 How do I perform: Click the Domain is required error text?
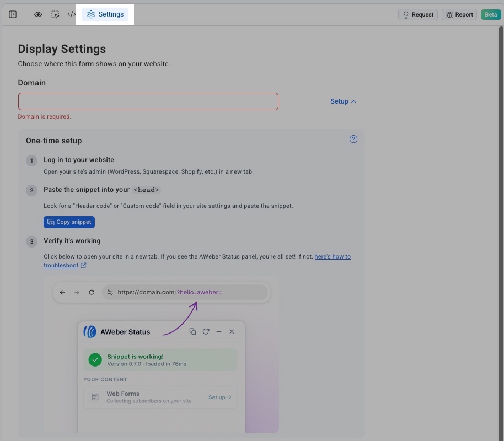pyautogui.click(x=44, y=117)
